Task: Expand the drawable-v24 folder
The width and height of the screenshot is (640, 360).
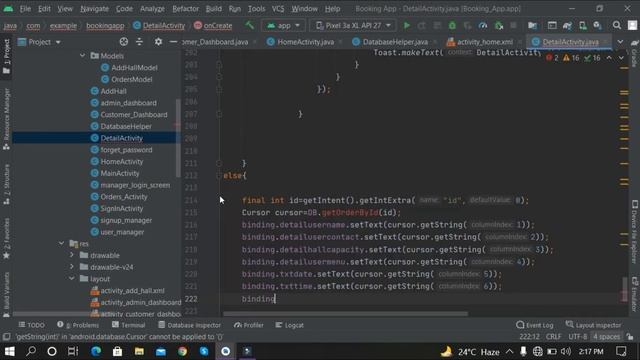Action: pyautogui.click(x=72, y=267)
